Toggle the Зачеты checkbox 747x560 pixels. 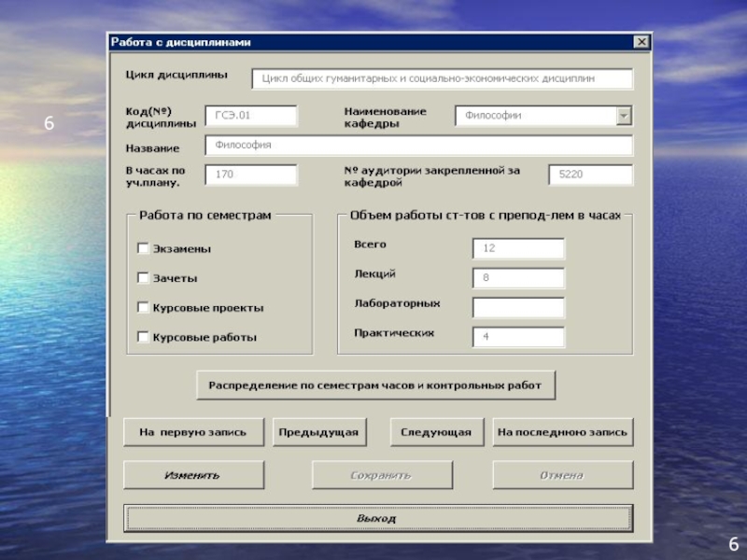pos(144,278)
